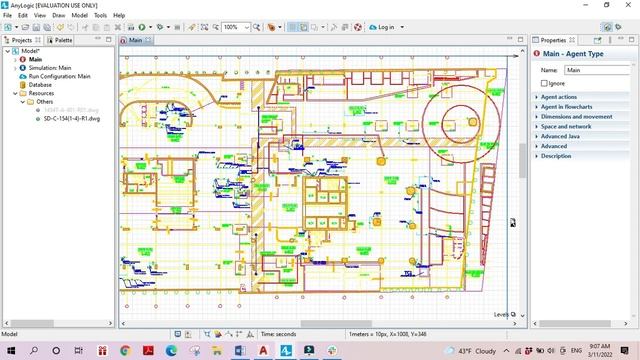Viewport: 640px width, 360px height.
Task: Switch to the Palette tab
Action: (x=60, y=40)
